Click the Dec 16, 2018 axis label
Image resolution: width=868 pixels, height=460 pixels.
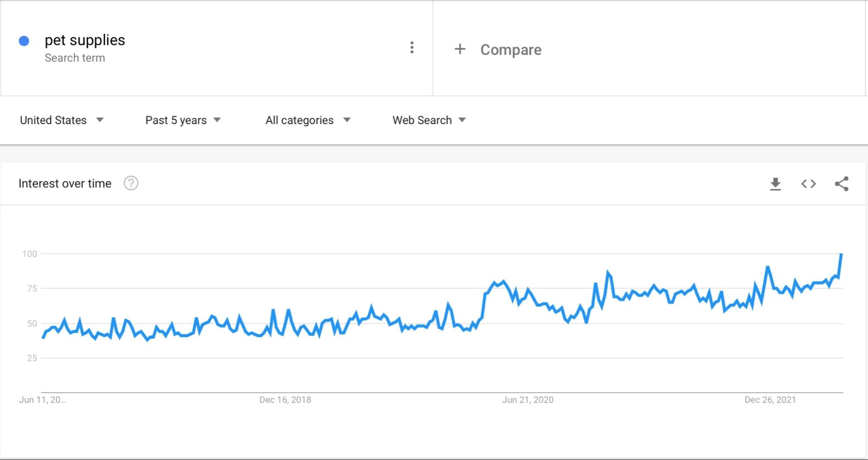click(285, 400)
